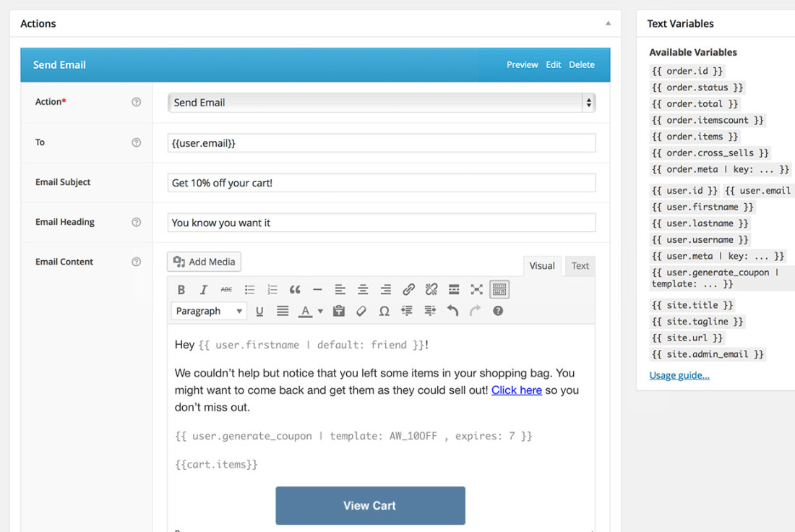
Task: Click the Email Subject input field
Action: [382, 182]
